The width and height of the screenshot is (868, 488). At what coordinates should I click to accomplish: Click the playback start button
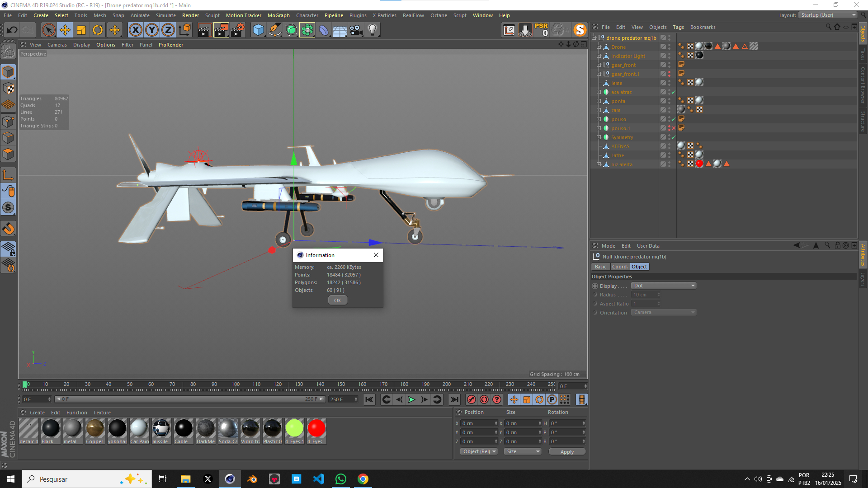tap(412, 400)
